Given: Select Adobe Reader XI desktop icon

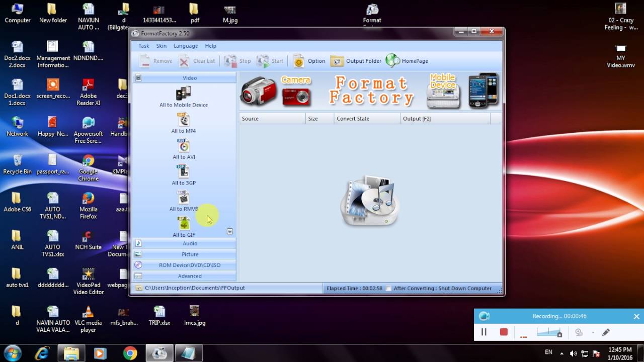Looking at the screenshot, I should click(x=89, y=92).
